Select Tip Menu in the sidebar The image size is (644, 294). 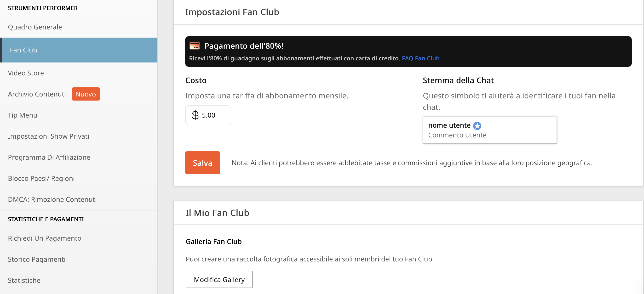pyautogui.click(x=23, y=115)
